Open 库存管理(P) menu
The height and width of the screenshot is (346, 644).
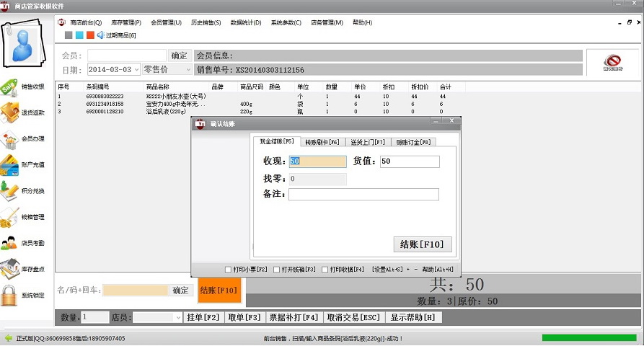pyautogui.click(x=125, y=22)
